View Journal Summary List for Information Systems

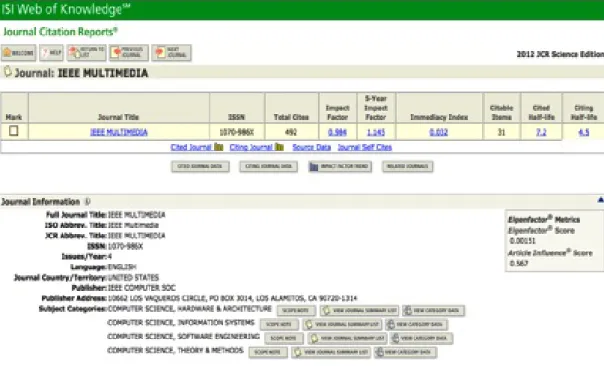pyautogui.click(x=342, y=324)
